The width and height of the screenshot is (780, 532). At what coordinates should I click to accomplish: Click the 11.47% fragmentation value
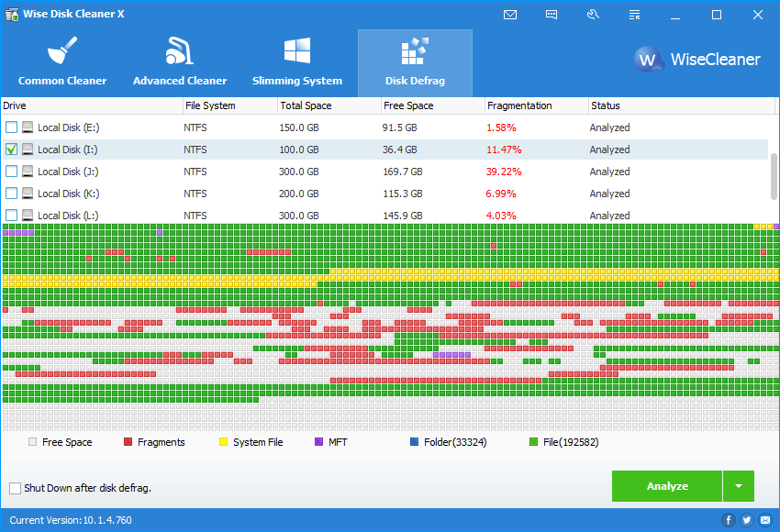[504, 150]
